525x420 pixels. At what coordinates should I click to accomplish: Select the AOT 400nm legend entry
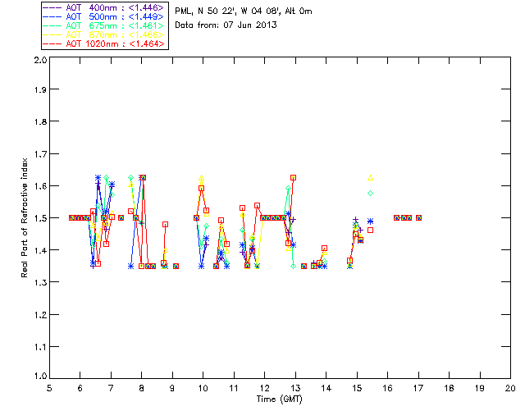[103, 7]
